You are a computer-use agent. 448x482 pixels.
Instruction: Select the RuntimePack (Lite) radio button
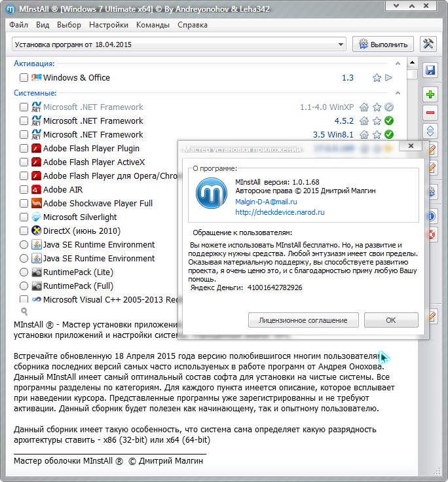click(24, 272)
